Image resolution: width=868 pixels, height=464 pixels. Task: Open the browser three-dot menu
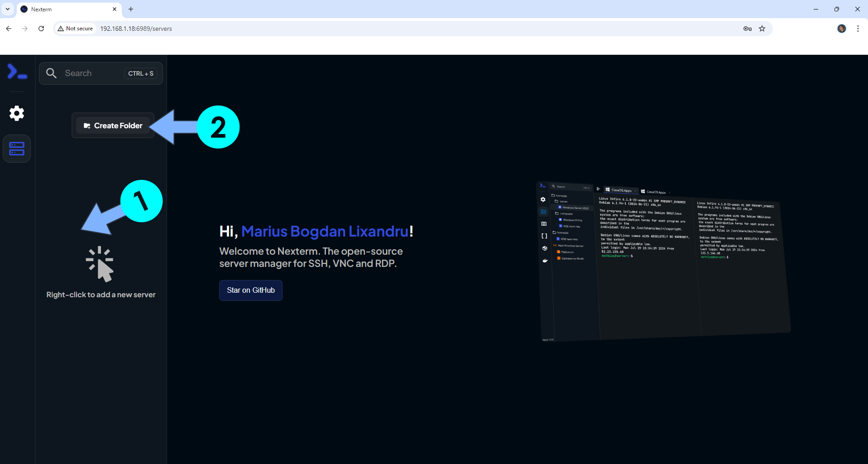858,29
